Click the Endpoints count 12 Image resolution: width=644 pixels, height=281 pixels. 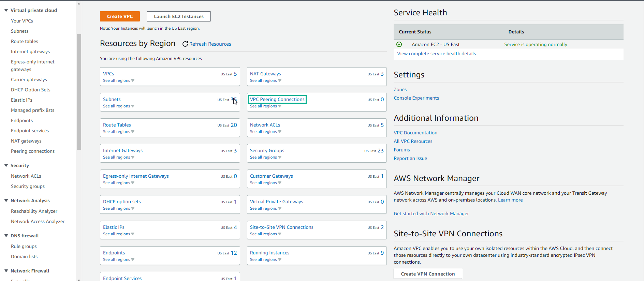(x=234, y=253)
